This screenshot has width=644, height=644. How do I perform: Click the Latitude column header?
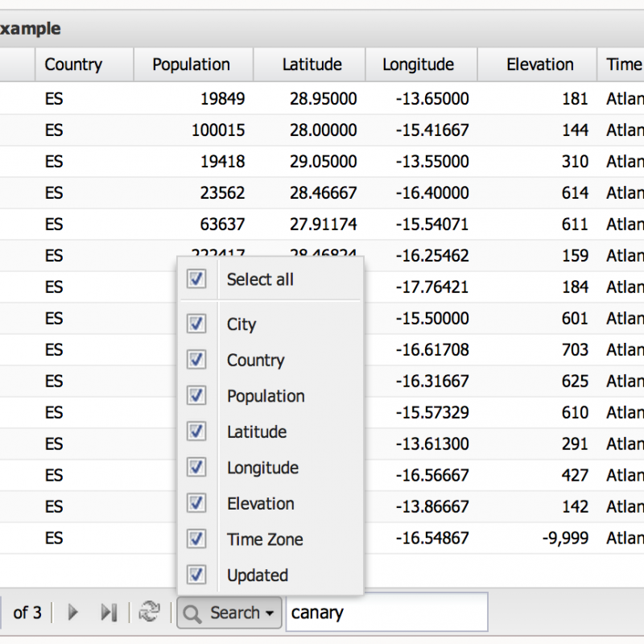(312, 64)
